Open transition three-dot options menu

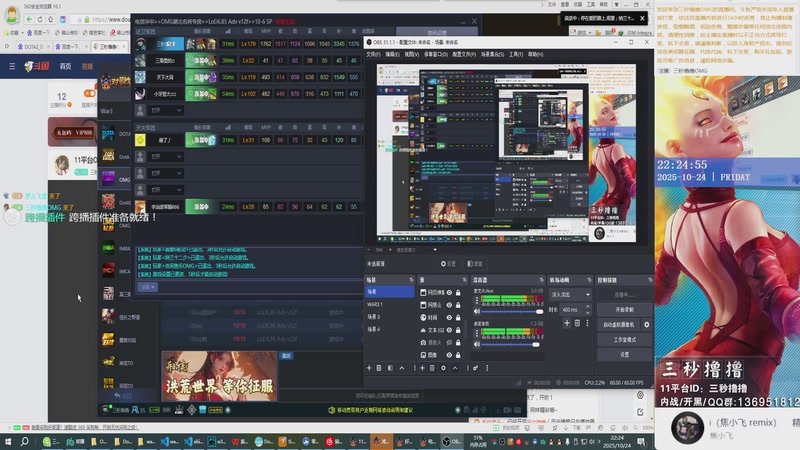click(x=587, y=323)
